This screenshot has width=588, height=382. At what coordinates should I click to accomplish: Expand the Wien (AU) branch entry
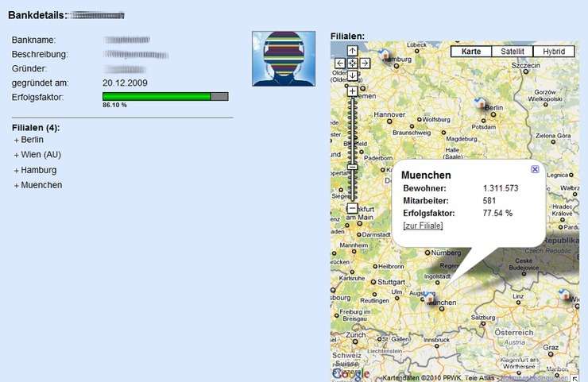click(37, 155)
